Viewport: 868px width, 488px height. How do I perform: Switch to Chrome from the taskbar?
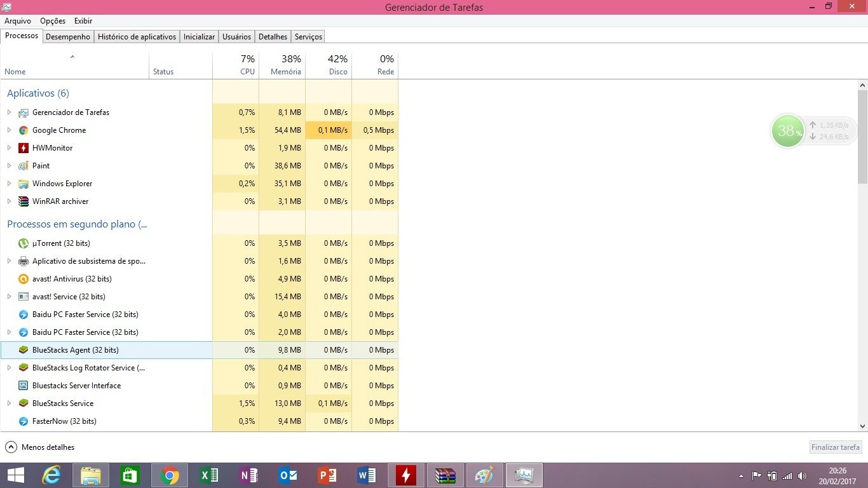[170, 475]
